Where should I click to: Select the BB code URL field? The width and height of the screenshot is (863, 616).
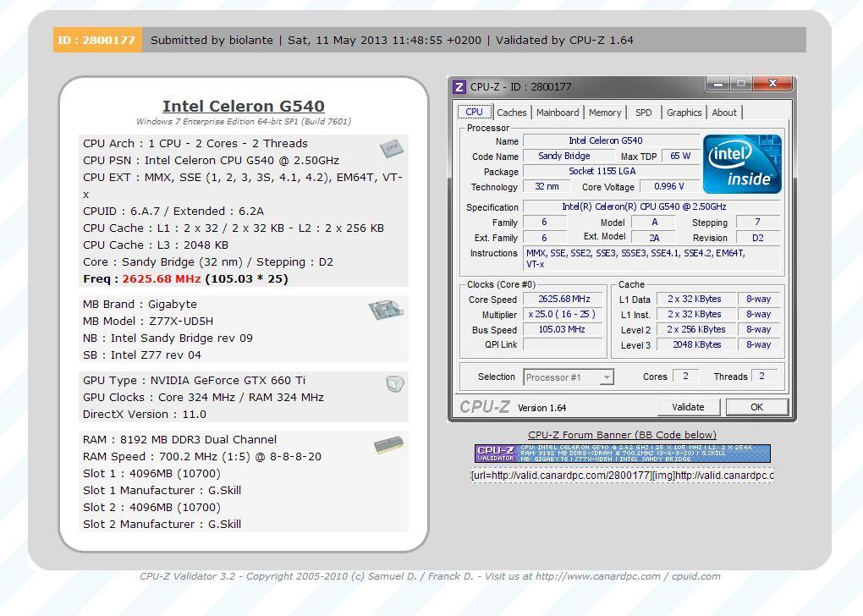click(x=623, y=475)
